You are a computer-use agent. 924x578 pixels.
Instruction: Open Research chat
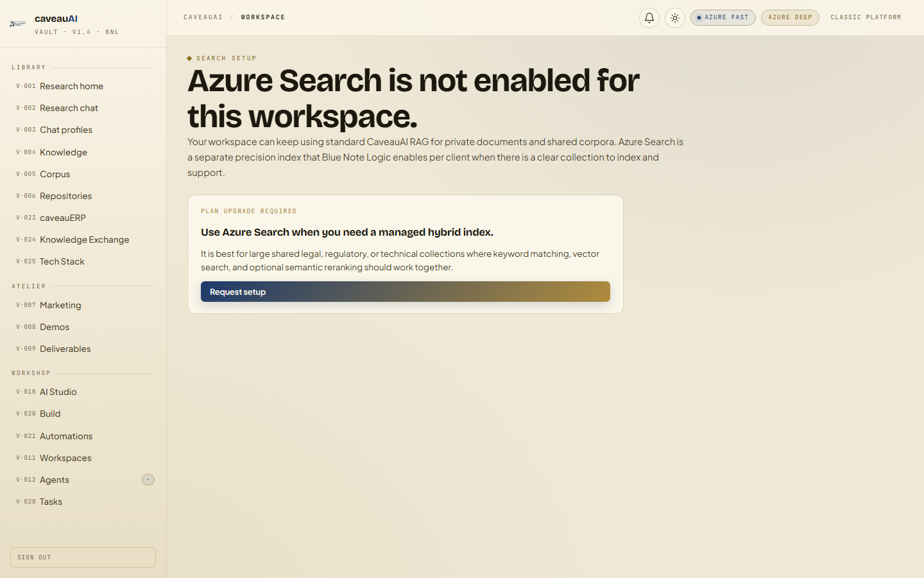pos(83,108)
